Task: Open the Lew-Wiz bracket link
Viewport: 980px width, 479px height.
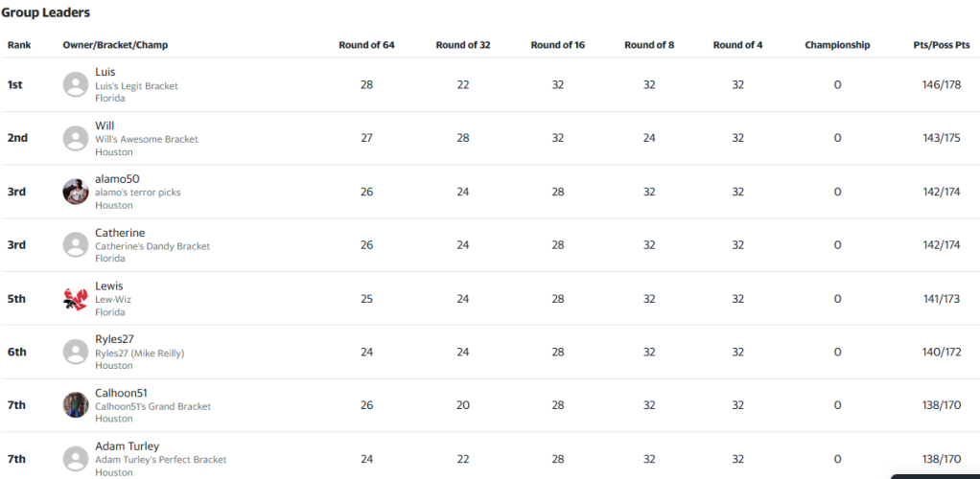Action: (113, 300)
